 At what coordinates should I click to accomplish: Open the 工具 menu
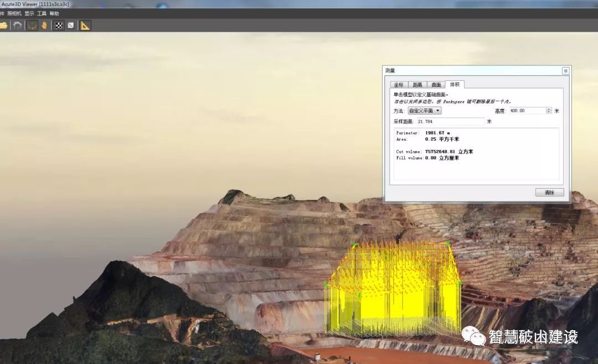42,13
